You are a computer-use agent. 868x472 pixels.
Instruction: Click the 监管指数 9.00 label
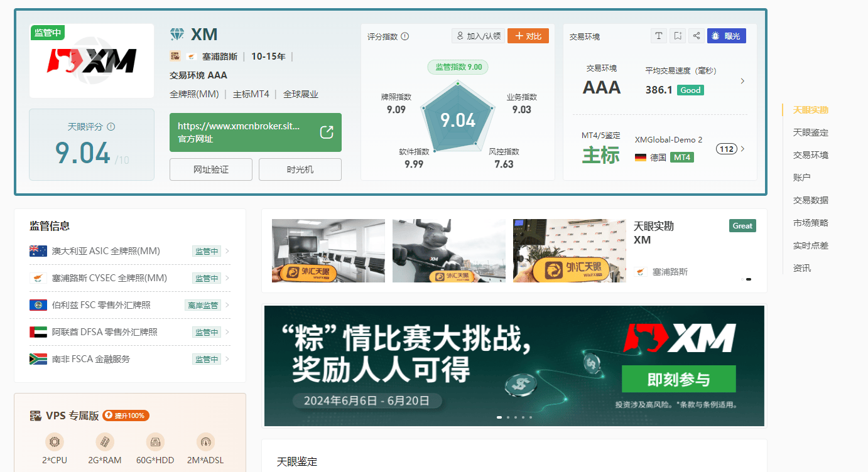click(458, 67)
